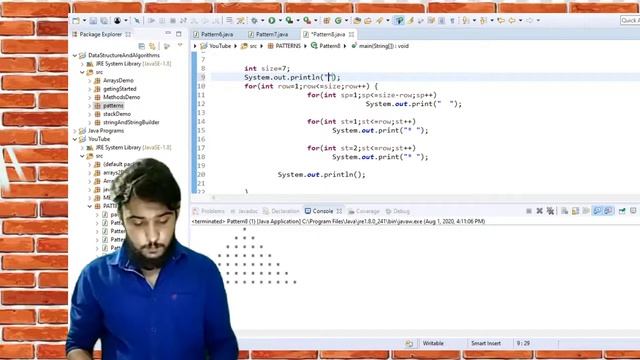640x360 pixels.
Task: Click the Debug bug toolbar icon
Action: pos(254,20)
